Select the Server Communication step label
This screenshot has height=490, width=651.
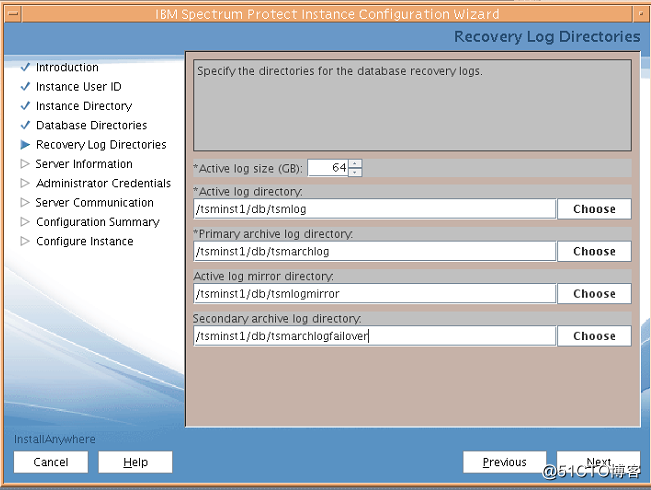click(x=94, y=202)
